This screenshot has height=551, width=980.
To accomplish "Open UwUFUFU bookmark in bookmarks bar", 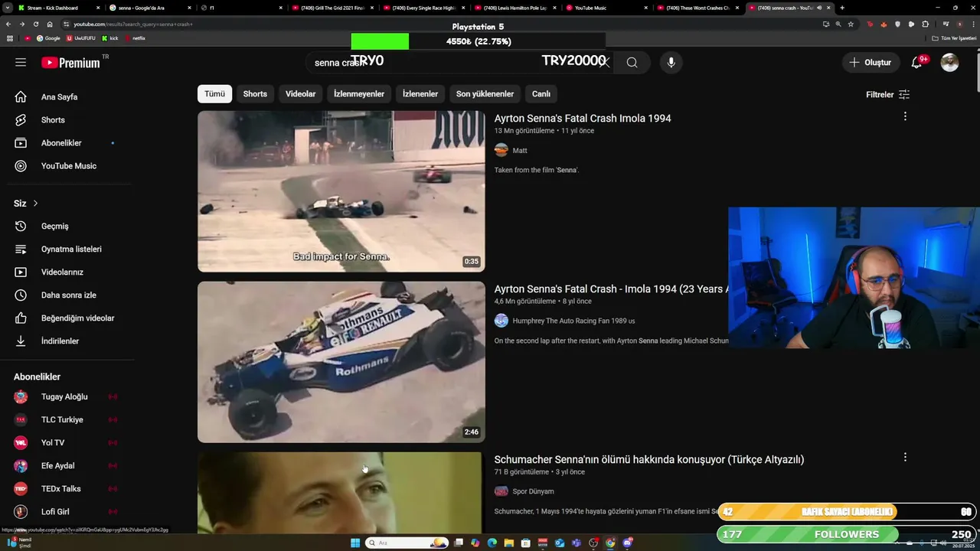I will click(x=80, y=38).
